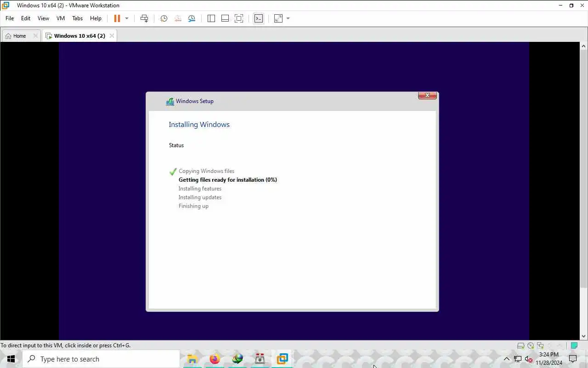The width and height of the screenshot is (588, 368).
Task: Take a snapshot of this virtual machine
Action: coord(164,18)
